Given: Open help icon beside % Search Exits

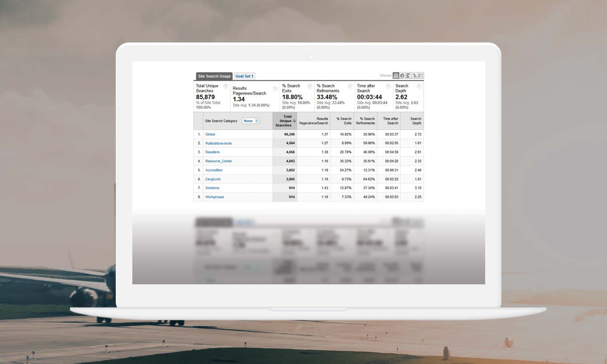Looking at the screenshot, I should pyautogui.click(x=310, y=86).
